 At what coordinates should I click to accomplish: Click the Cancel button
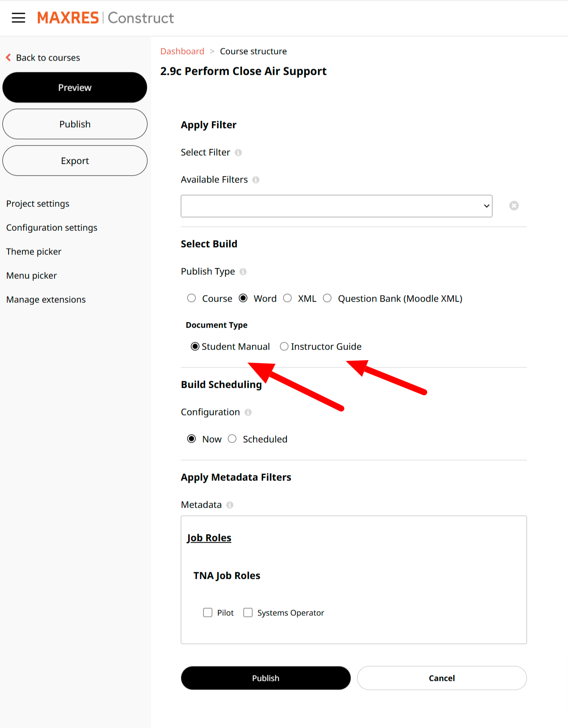point(442,678)
